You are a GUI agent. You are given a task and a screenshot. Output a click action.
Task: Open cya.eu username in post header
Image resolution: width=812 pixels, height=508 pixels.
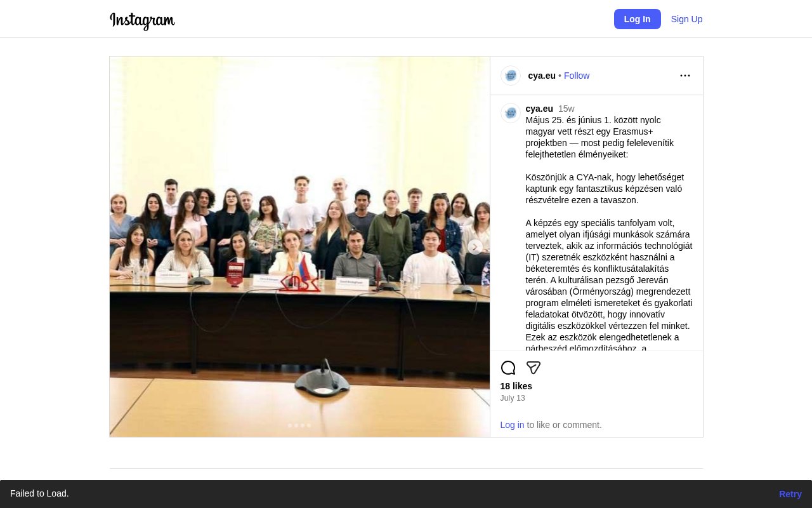(542, 76)
